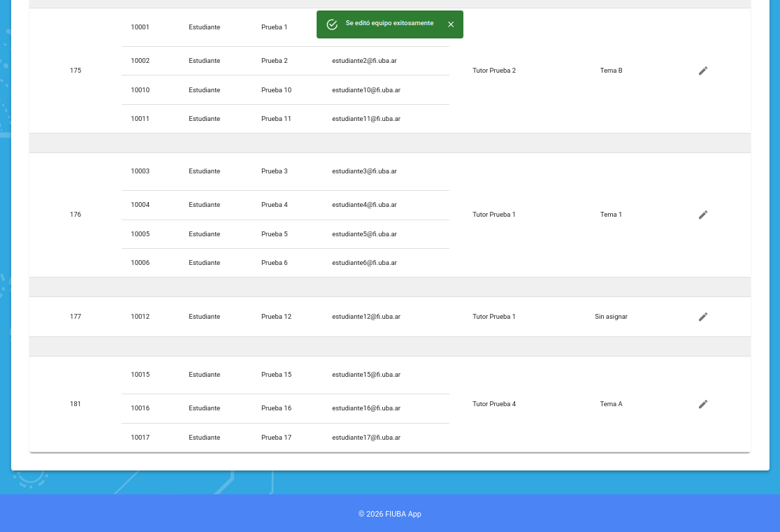Open the editor for team 177
The image size is (780, 532).
click(x=703, y=317)
